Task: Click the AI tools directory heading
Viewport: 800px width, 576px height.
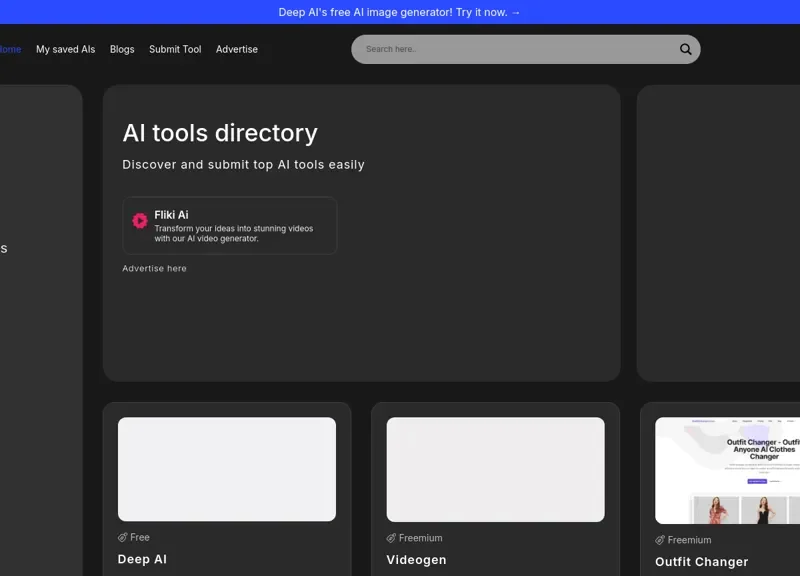Action: click(220, 133)
